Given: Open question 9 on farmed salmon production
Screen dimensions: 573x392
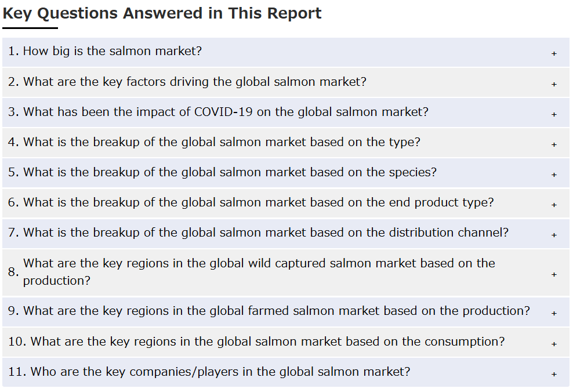Looking at the screenshot, I should [286, 312].
